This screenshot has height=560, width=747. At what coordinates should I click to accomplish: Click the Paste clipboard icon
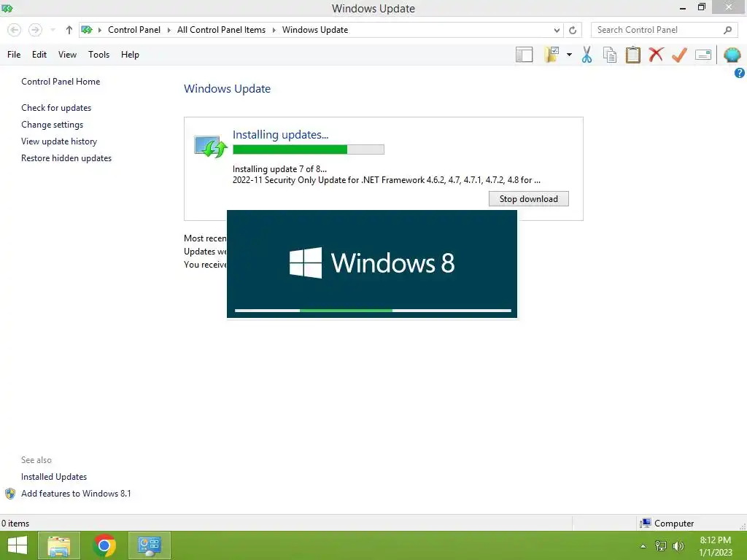tap(632, 55)
